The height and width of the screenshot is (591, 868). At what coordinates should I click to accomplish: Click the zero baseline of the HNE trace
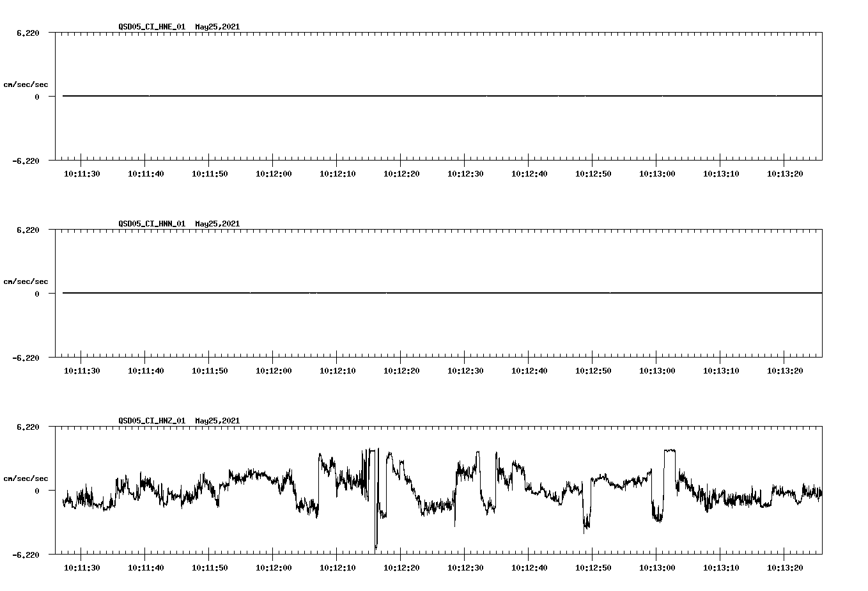click(x=384, y=96)
